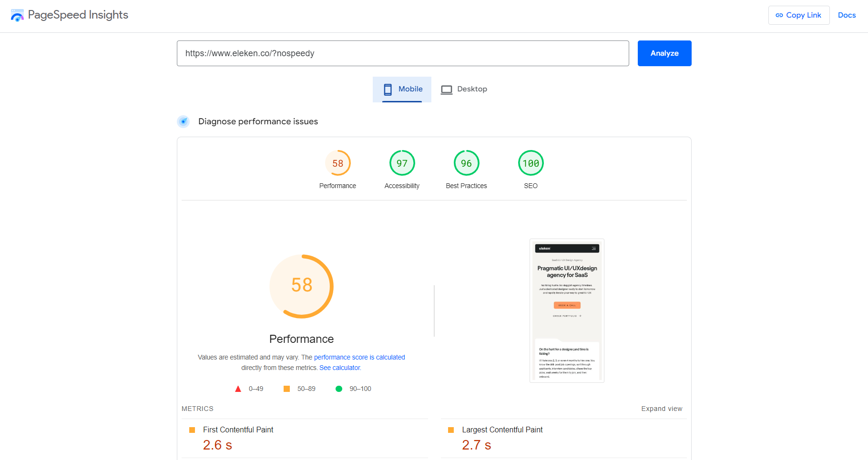The height and width of the screenshot is (460, 868).
Task: Click the orange square beside Largest Contentful Paint
Action: [x=451, y=430]
